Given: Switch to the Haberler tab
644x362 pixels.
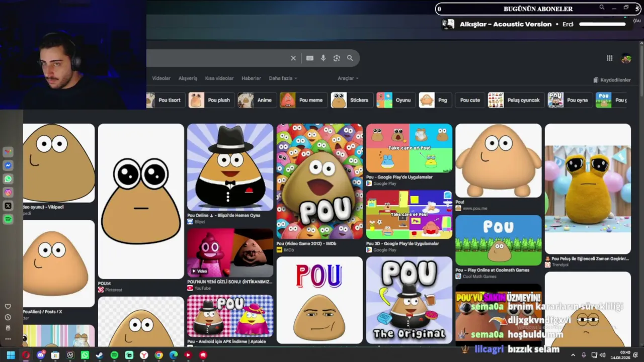Looking at the screenshot, I should pyautogui.click(x=251, y=78).
